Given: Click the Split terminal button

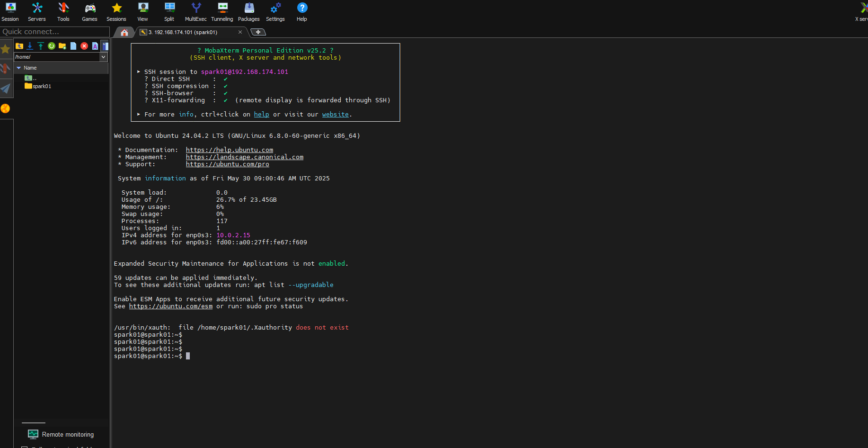Looking at the screenshot, I should pos(169,12).
